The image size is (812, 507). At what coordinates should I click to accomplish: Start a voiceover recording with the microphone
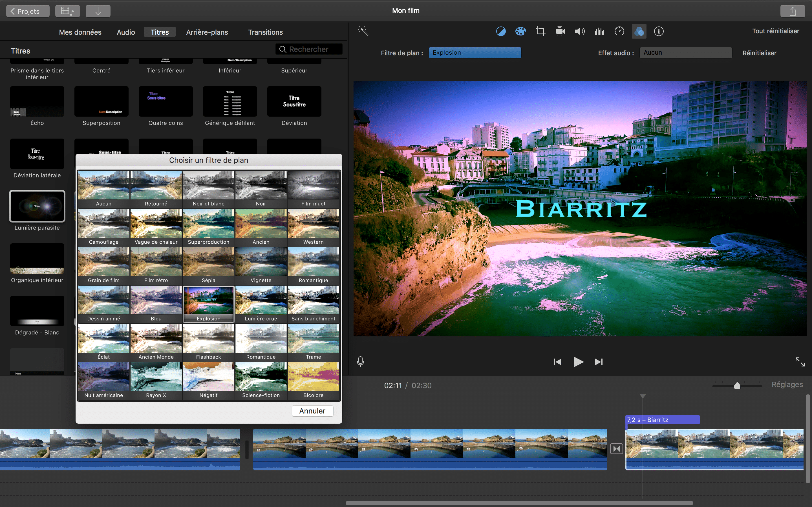coord(360,362)
